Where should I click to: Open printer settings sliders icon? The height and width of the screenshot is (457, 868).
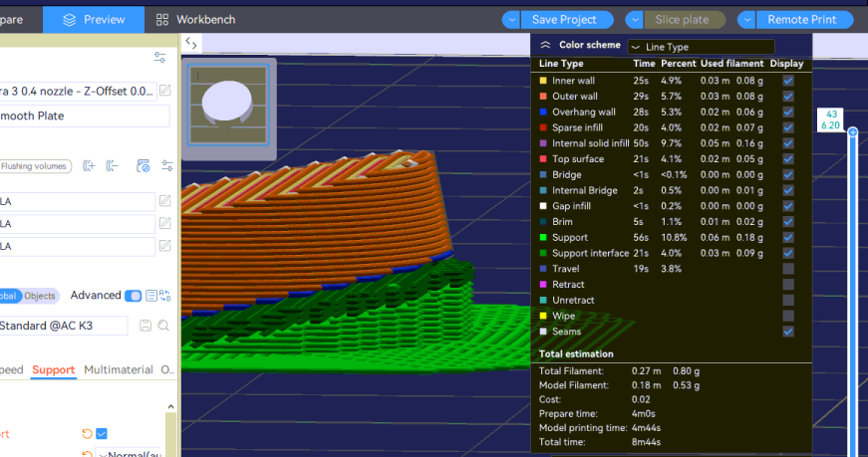point(160,58)
